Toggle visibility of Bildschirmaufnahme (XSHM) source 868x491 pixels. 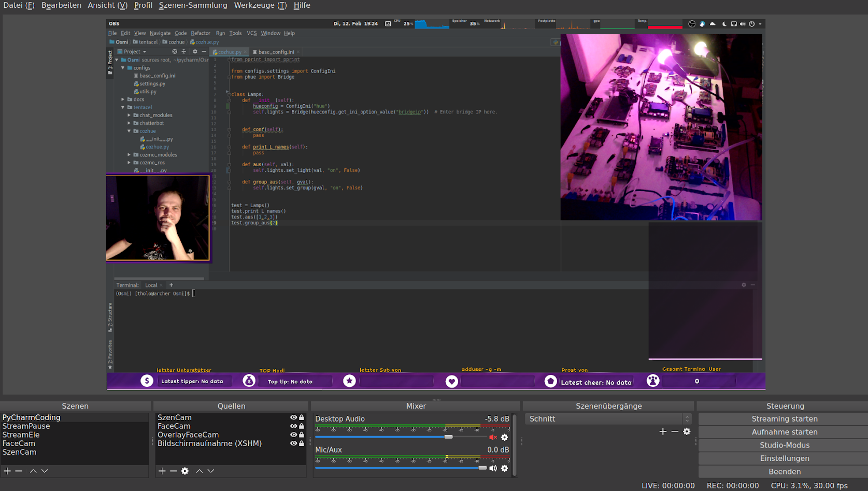coord(293,443)
